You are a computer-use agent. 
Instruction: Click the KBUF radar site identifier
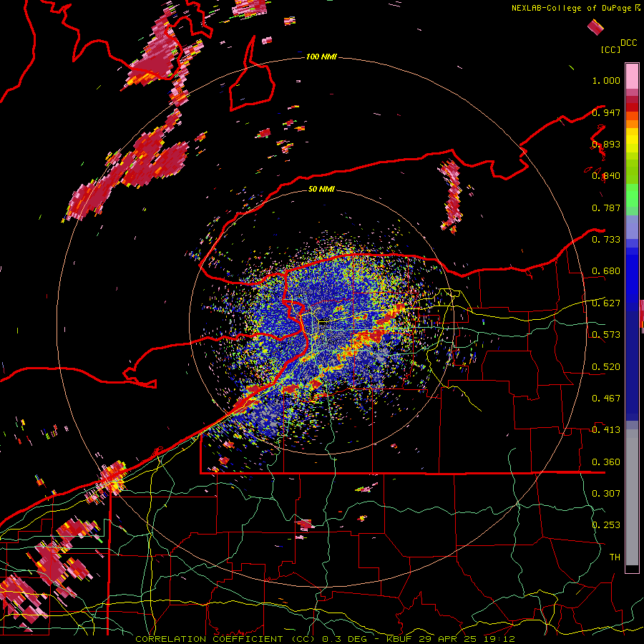coord(401,639)
